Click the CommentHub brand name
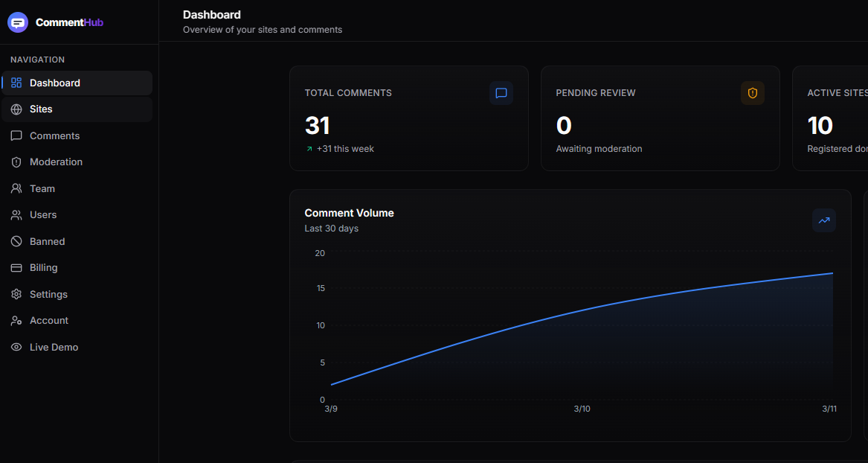Viewport: 868px width, 463px height. tap(69, 23)
